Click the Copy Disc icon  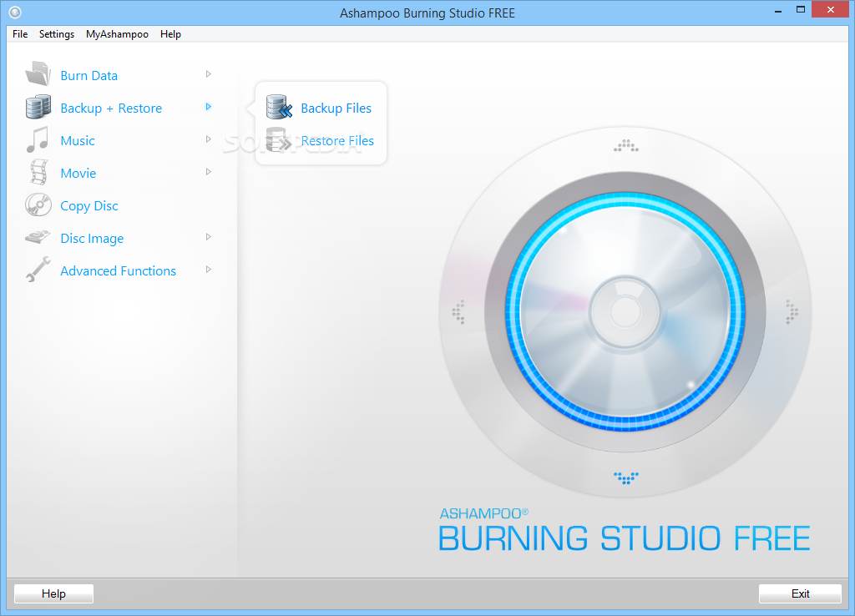[x=38, y=205]
